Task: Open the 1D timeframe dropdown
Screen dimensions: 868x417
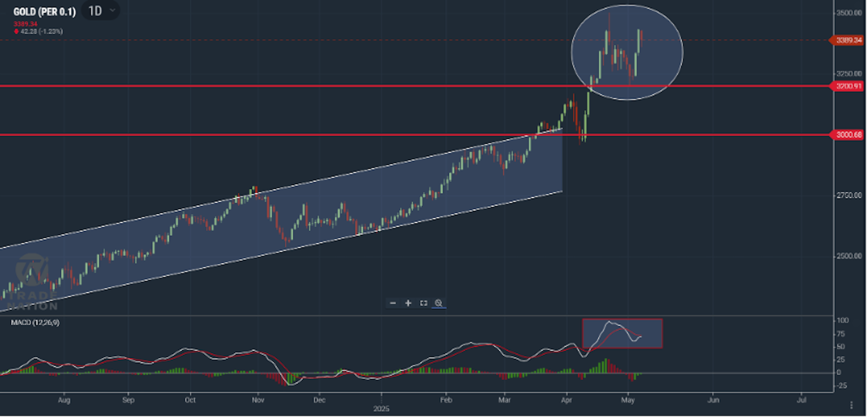Action: [101, 11]
